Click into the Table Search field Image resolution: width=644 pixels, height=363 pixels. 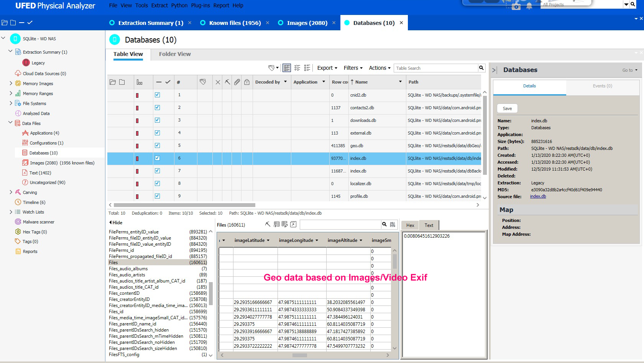tap(436, 68)
